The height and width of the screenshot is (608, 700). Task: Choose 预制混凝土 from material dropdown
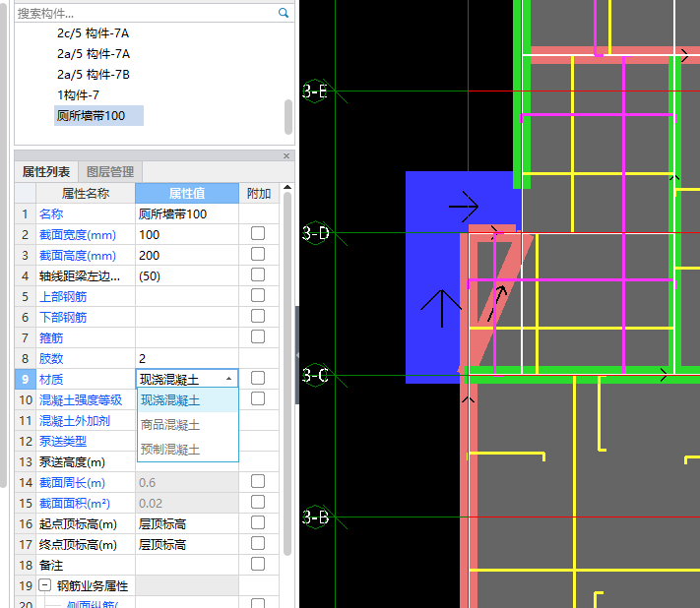187,450
